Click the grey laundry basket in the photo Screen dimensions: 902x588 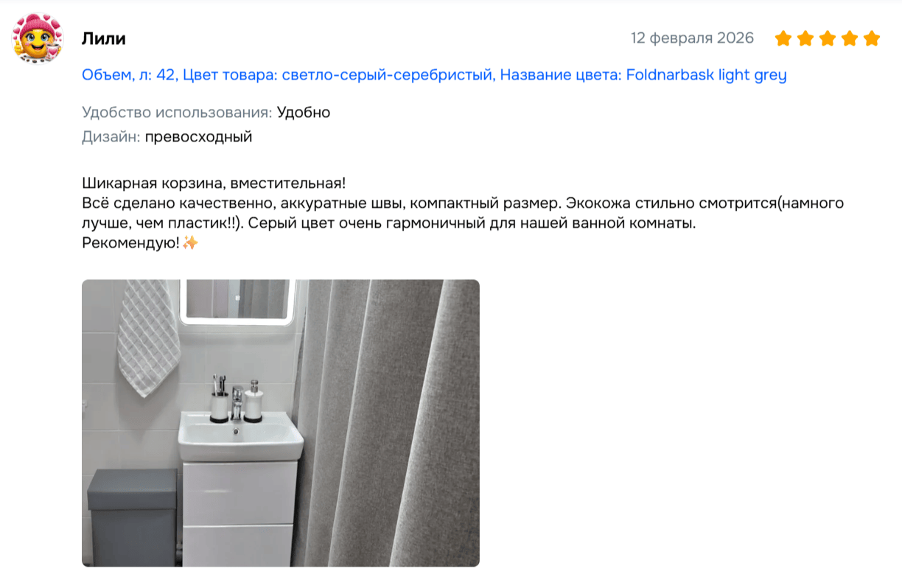(x=133, y=517)
